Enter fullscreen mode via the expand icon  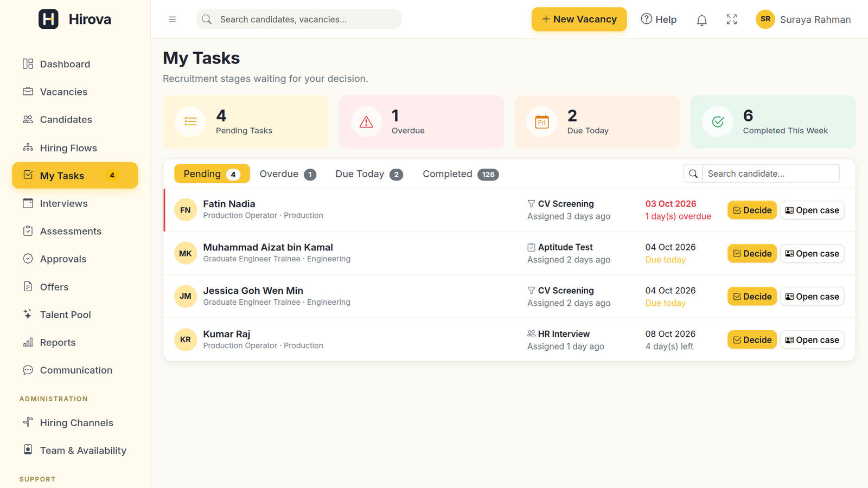click(732, 20)
